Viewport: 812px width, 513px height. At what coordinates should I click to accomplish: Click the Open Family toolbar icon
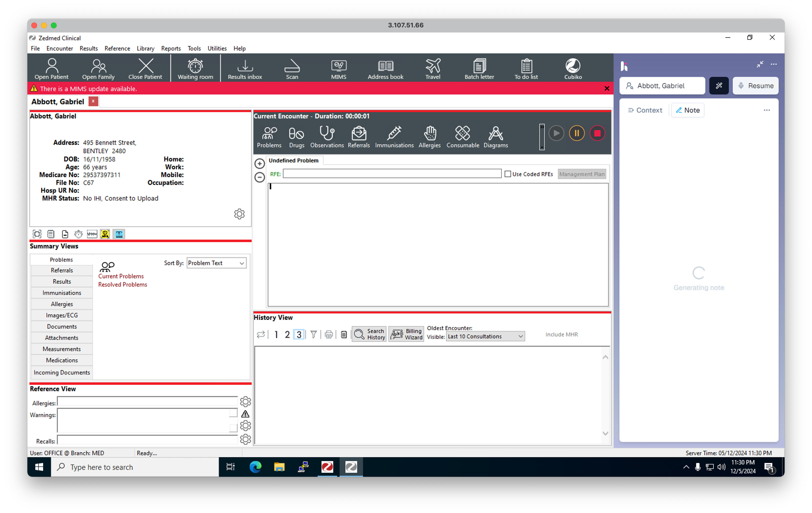98,69
